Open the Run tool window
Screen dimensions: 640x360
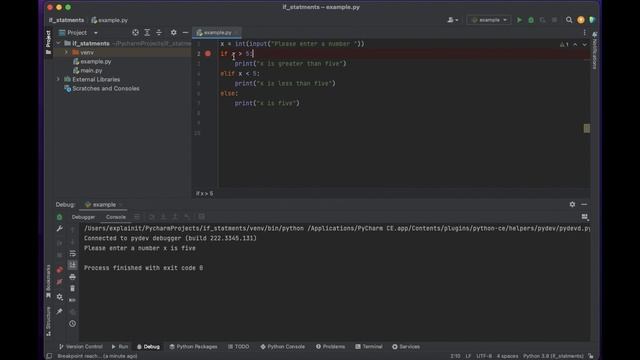(120, 347)
